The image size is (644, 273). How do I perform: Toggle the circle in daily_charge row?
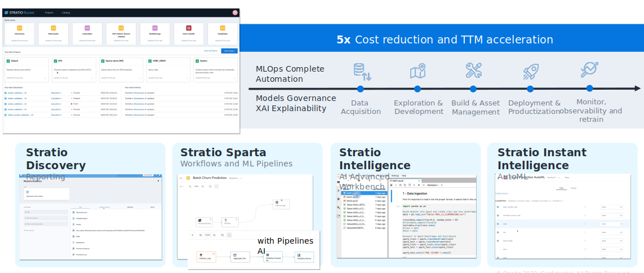point(585,241)
